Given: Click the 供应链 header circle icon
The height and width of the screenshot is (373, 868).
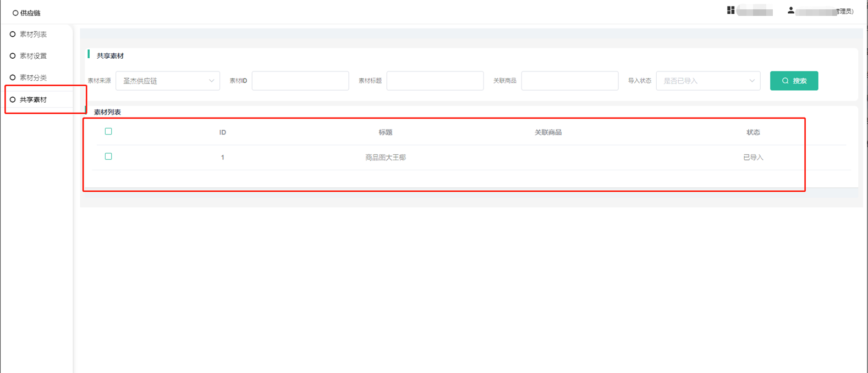Looking at the screenshot, I should coord(15,13).
